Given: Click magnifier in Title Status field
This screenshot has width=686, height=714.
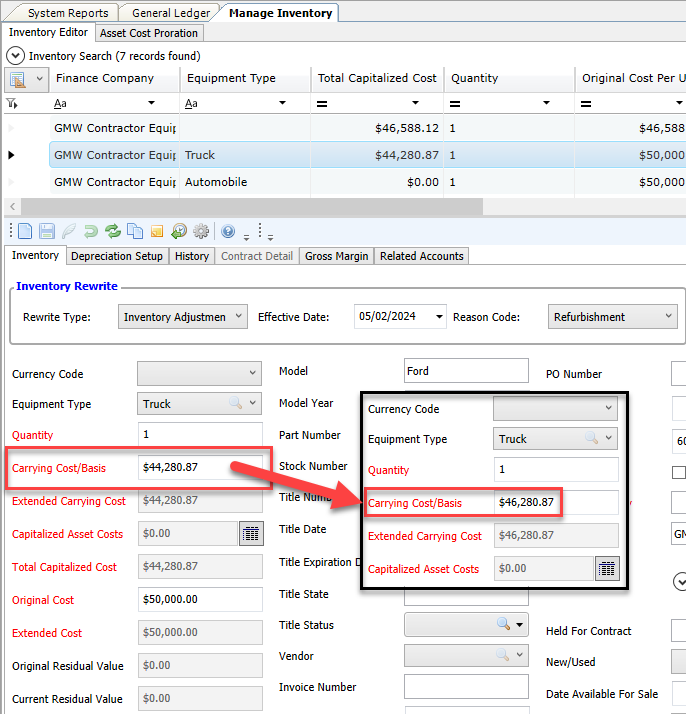Looking at the screenshot, I should pyautogui.click(x=503, y=623).
